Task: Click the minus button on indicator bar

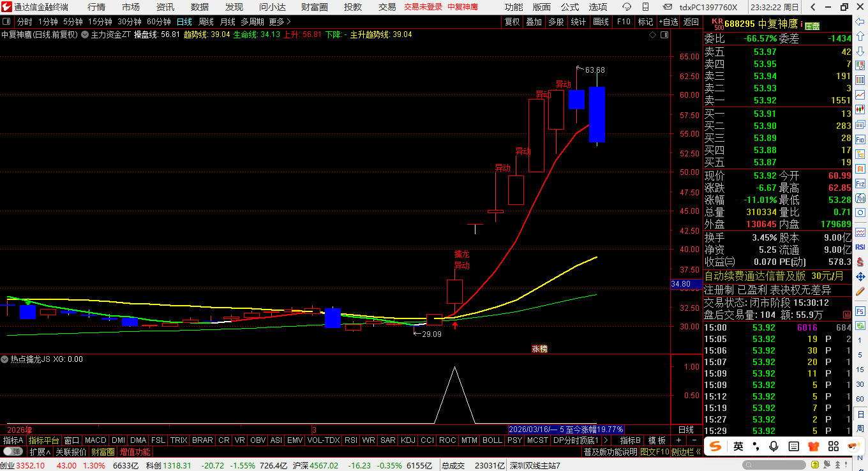Action: tap(694, 440)
